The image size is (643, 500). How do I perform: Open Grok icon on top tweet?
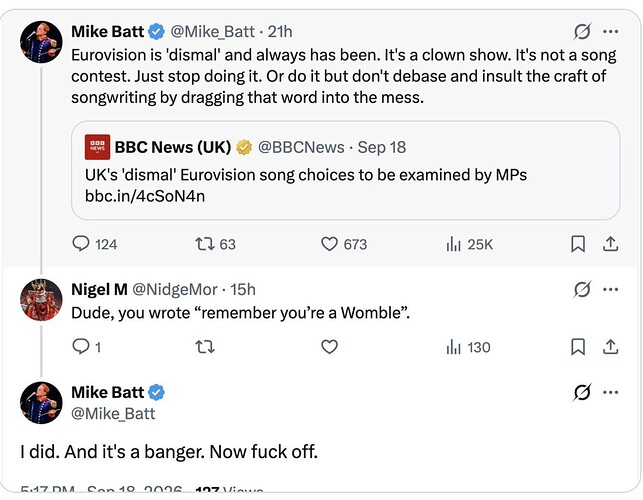(582, 32)
